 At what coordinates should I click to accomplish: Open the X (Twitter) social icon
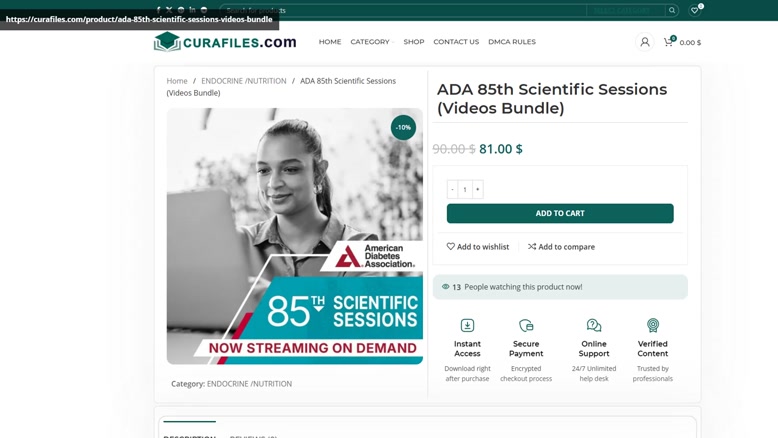pos(169,10)
